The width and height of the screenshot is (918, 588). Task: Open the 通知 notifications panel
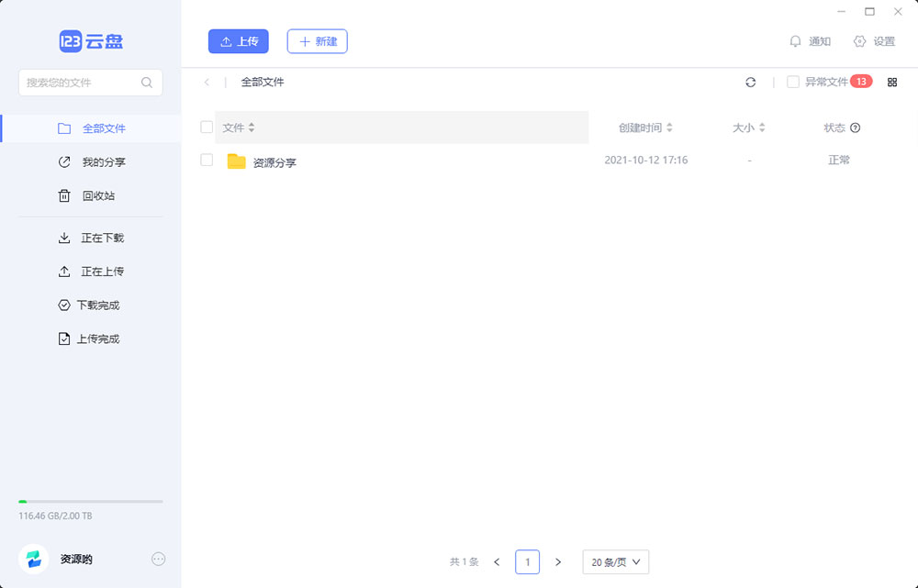pyautogui.click(x=810, y=41)
